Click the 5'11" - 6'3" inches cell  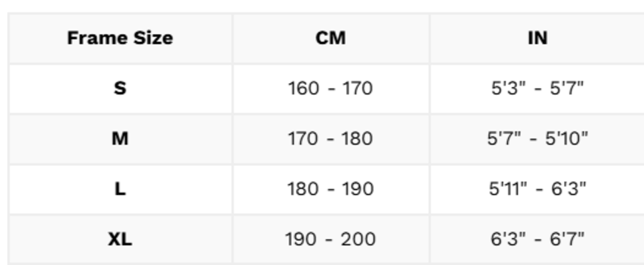point(537,189)
